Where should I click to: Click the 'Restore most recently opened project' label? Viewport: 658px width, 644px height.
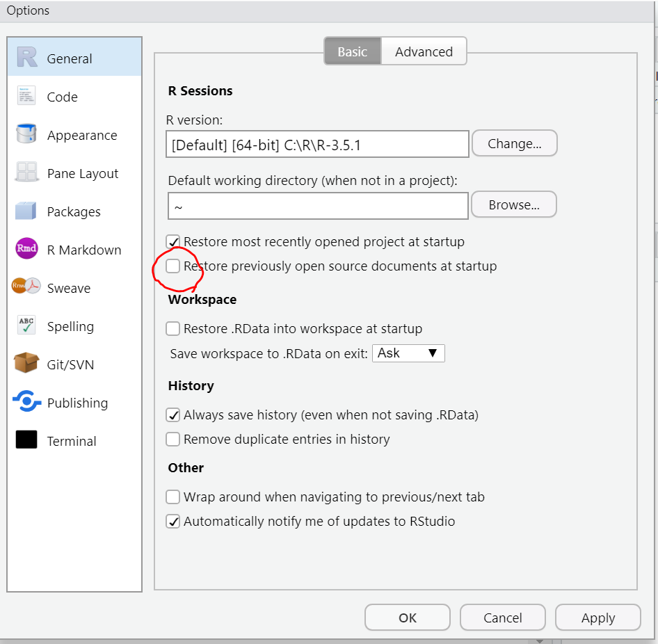click(324, 242)
